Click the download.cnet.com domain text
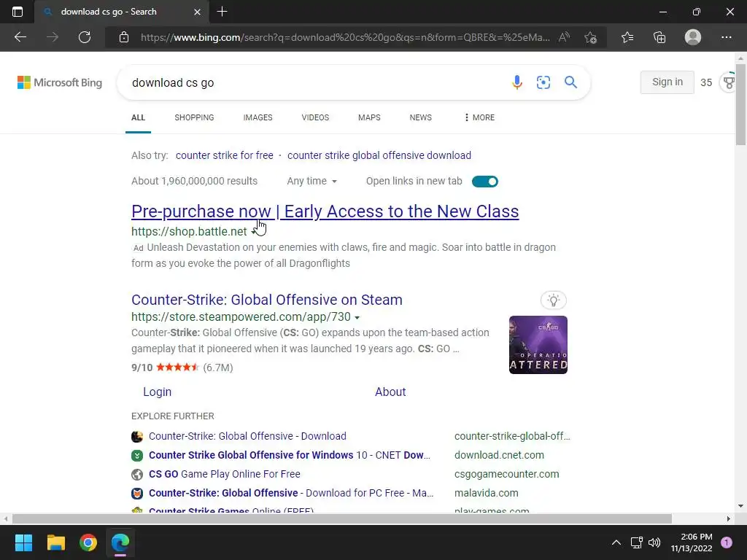747x560 pixels. 499,455
